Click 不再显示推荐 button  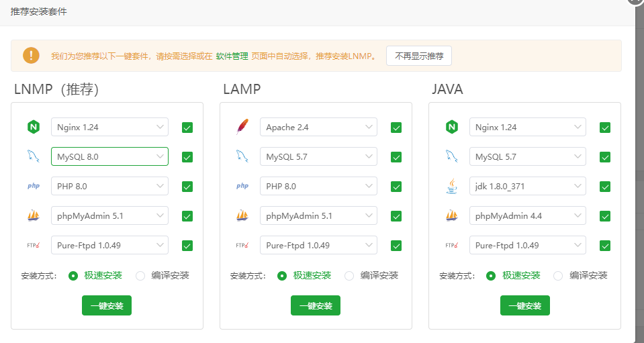[x=419, y=56]
